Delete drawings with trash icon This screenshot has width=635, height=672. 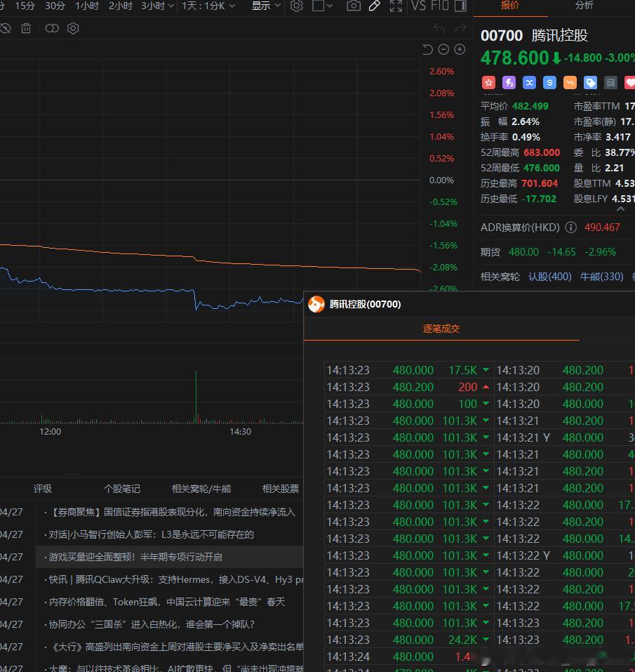point(26,28)
